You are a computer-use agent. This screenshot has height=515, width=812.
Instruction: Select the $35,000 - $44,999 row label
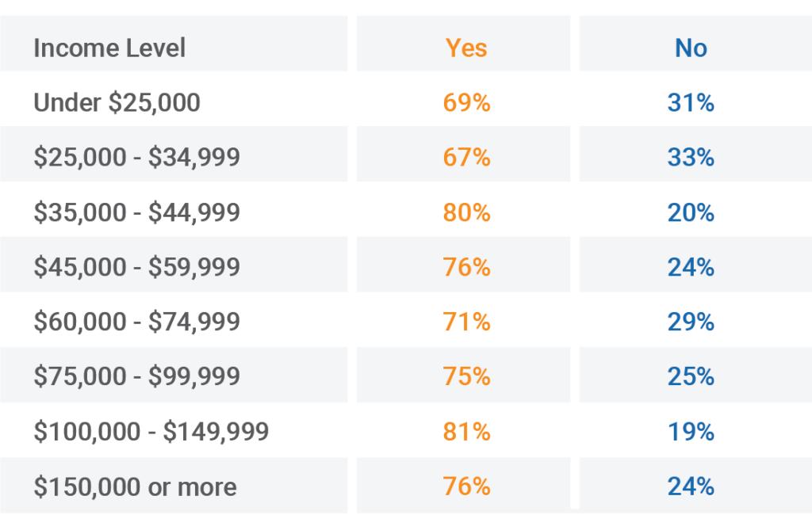136,212
